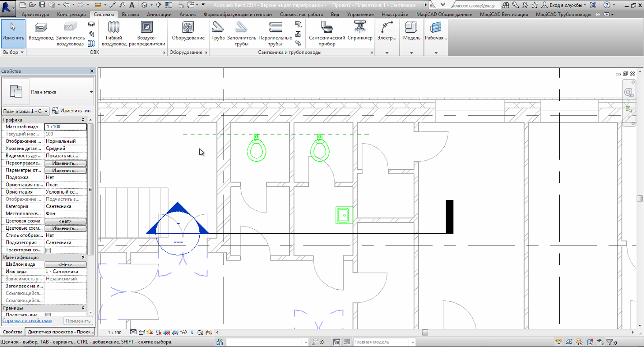Select Сантехнический прибор fixture tool
This screenshot has width=644, height=347.
[327, 33]
